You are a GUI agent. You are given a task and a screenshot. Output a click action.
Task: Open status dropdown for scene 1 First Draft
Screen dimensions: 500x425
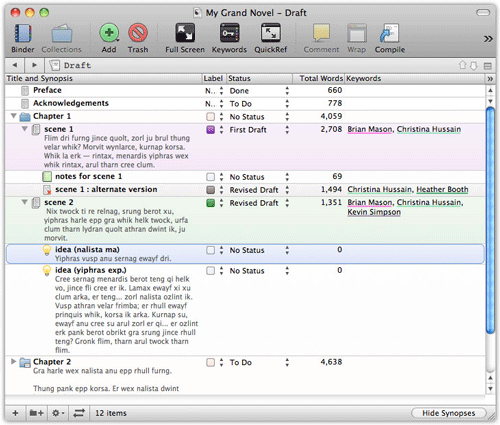287,130
